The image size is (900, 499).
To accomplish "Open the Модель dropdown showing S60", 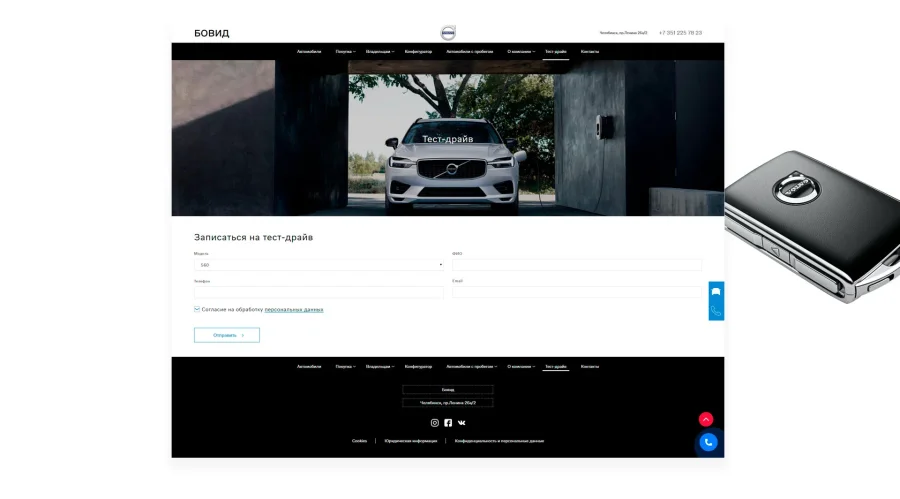I will pyautogui.click(x=319, y=265).
